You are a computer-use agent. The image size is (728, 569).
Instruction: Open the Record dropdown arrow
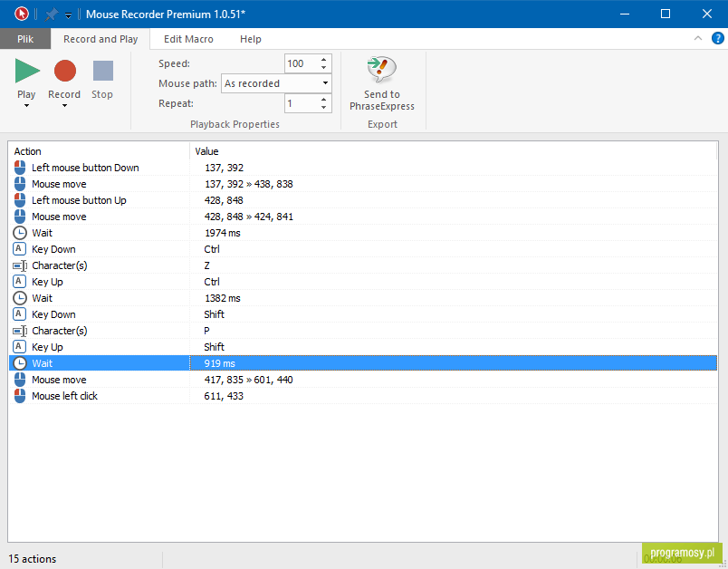click(64, 106)
